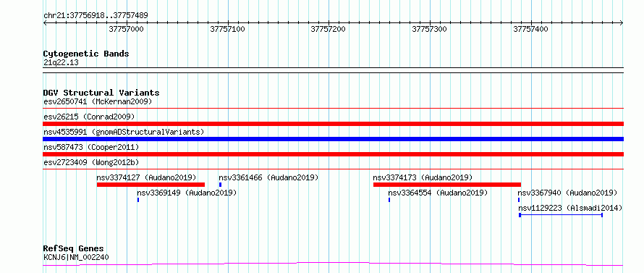Open nsv4535991 (gnomADStructuralVariants) label
Screen dimensions: 644x273
pos(124,132)
